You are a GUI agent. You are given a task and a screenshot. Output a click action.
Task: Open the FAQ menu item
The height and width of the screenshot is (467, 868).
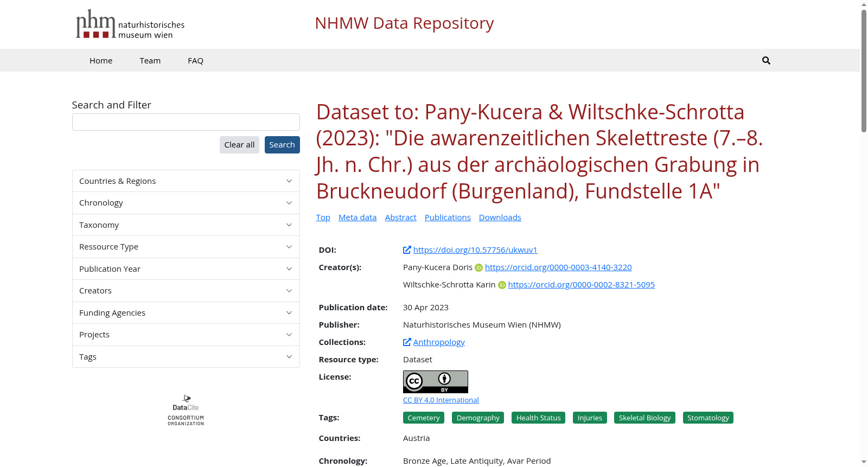point(196,61)
